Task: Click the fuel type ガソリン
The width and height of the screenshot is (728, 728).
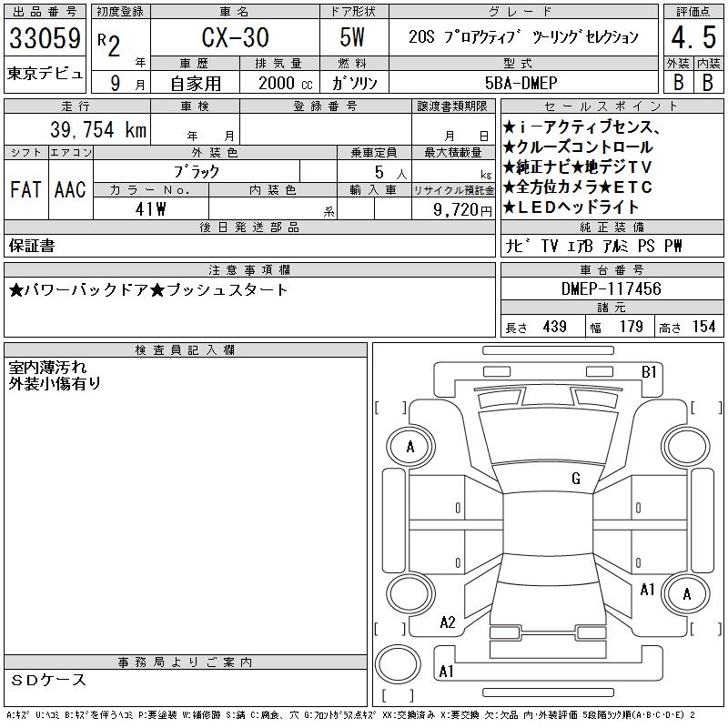Action: (354, 83)
